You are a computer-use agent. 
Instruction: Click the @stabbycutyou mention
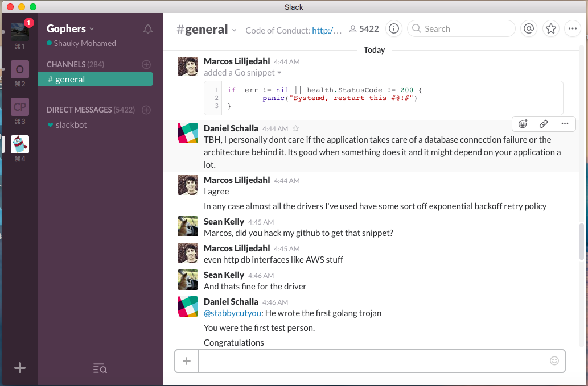point(232,313)
